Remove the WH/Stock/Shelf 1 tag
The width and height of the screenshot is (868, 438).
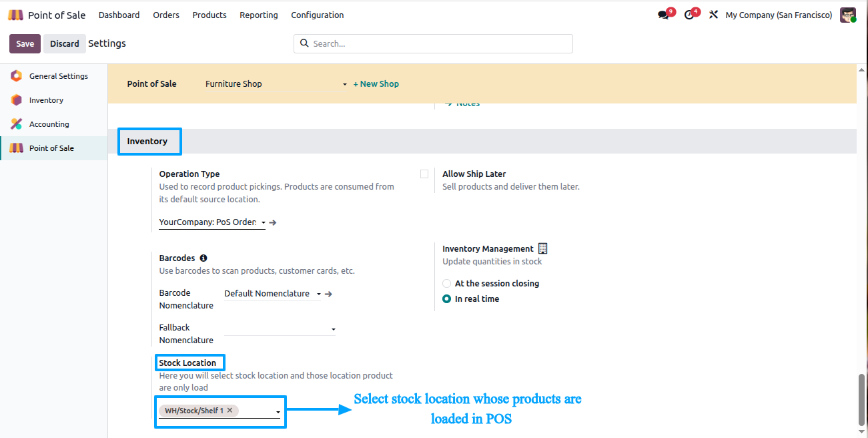point(230,411)
